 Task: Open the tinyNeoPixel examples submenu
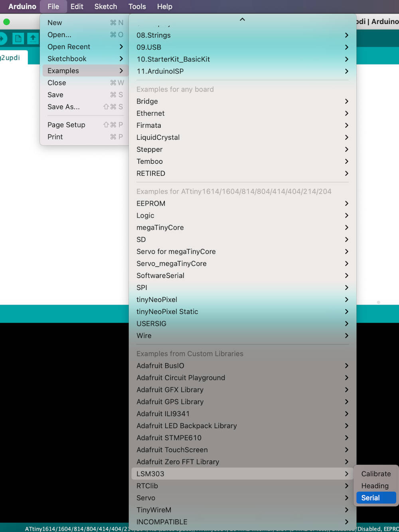pos(242,299)
